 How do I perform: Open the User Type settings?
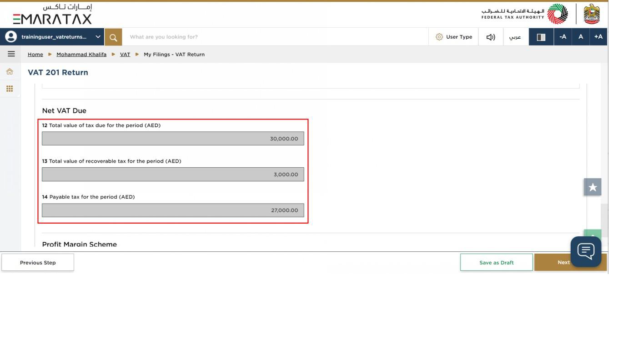[x=454, y=37]
